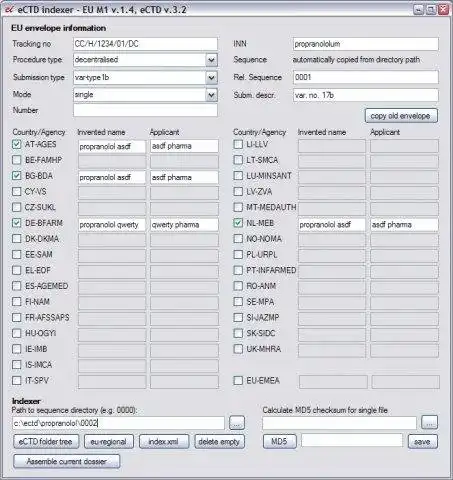Image resolution: width=453 pixels, height=480 pixels.
Task: Click the Tracking no. input field
Action: coord(145,44)
